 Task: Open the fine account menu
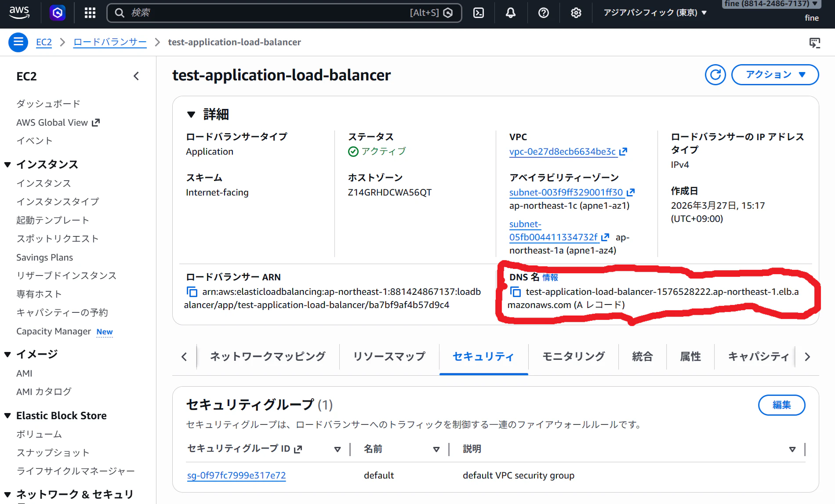pos(772,4)
